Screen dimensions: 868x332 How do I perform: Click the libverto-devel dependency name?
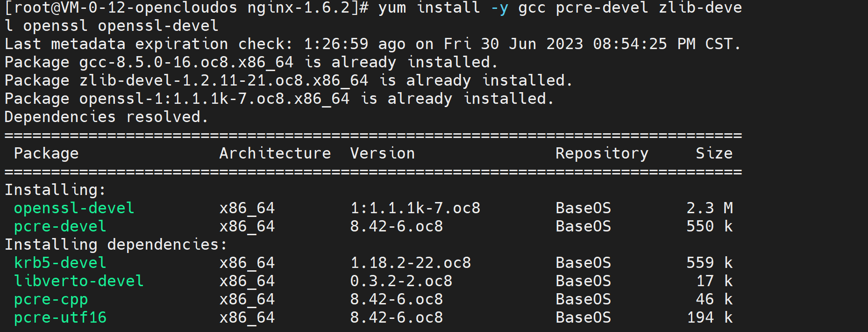coord(78,281)
